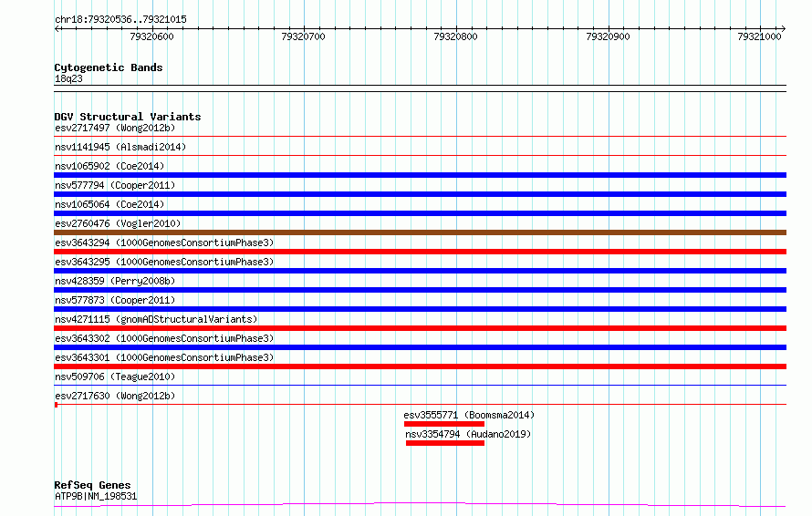Click ruler position 79320900
The height and width of the screenshot is (516, 812).
pyautogui.click(x=608, y=36)
